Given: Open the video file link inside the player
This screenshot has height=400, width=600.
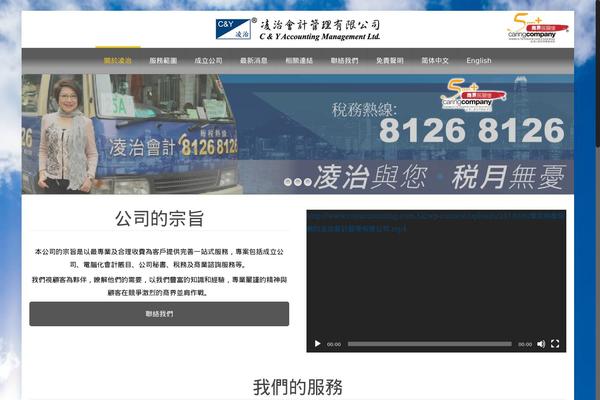Looking at the screenshot, I should coord(435,222).
